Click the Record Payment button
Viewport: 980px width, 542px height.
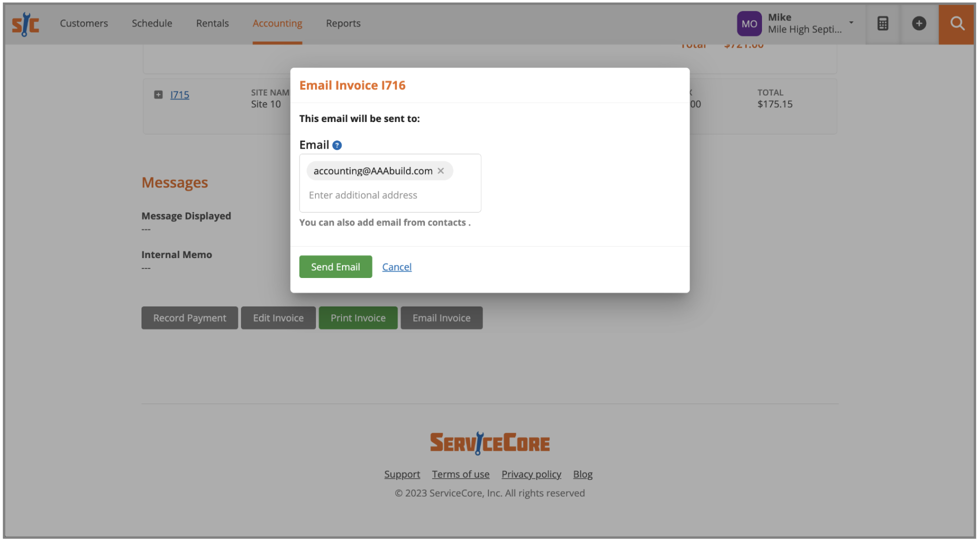189,318
